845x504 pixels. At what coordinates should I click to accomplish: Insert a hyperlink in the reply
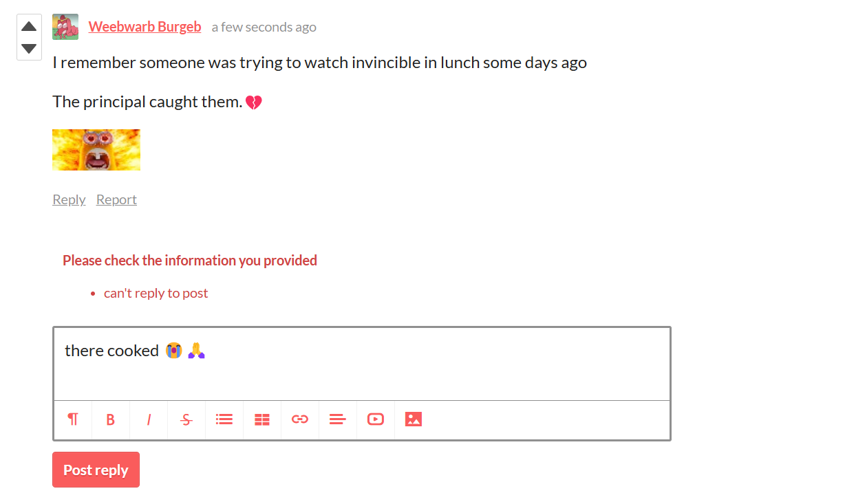pyautogui.click(x=300, y=419)
